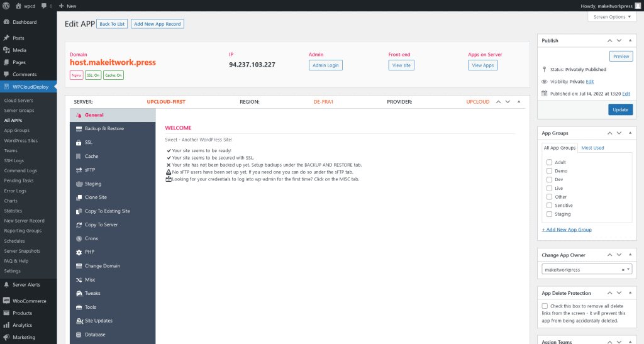644x344 pixels.
Task: Open the Tools tab
Action: click(x=113, y=307)
